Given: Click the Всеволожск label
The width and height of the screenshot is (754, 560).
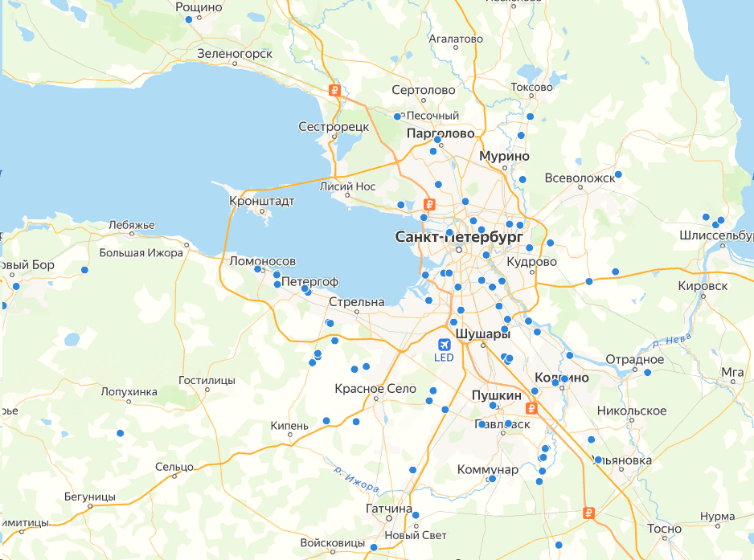Looking at the screenshot, I should click(x=580, y=178).
